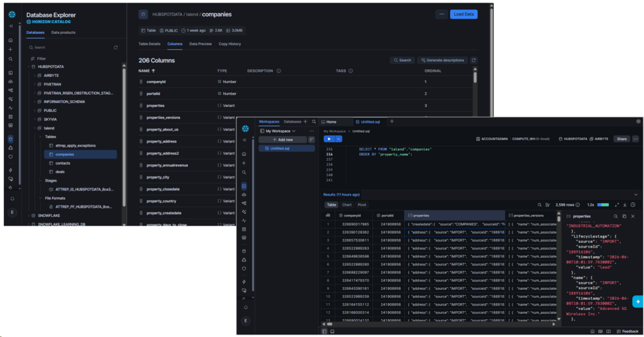The height and width of the screenshot is (337, 644).
Task: Refresh the database tree beside the Search field
Action: tap(116, 48)
